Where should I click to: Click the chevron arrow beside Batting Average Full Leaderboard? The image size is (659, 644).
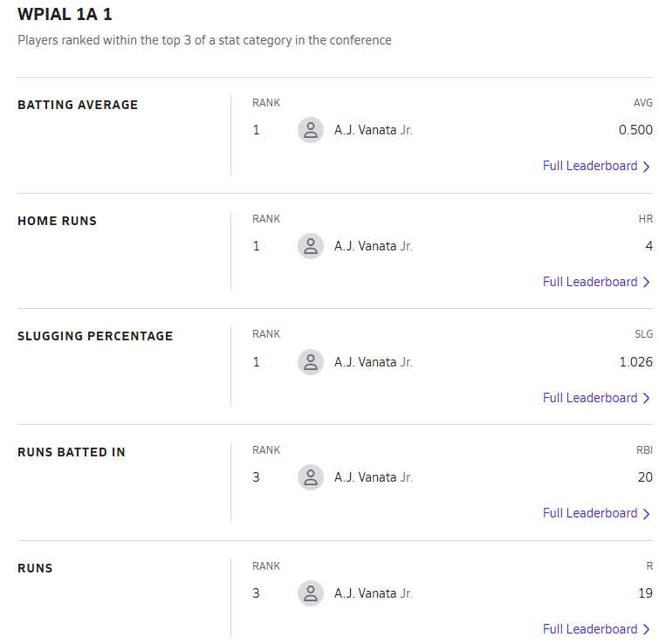pos(647,167)
